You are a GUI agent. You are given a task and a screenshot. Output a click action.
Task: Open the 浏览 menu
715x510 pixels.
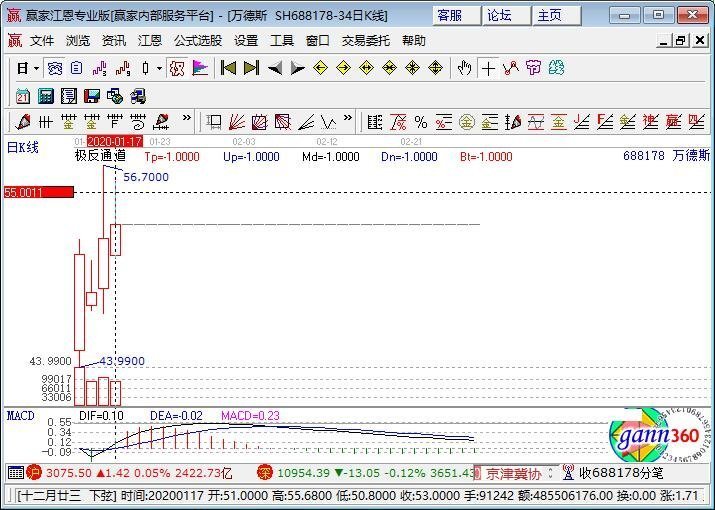tap(78, 41)
